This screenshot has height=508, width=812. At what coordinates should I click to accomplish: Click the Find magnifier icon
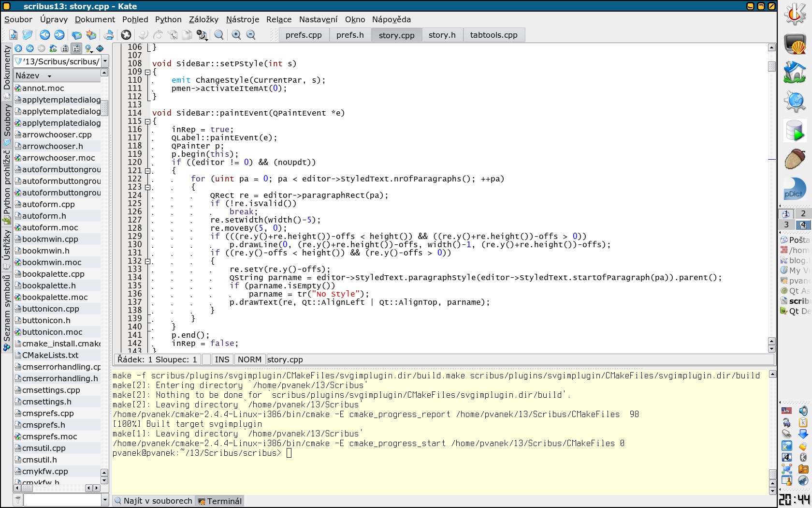[219, 35]
